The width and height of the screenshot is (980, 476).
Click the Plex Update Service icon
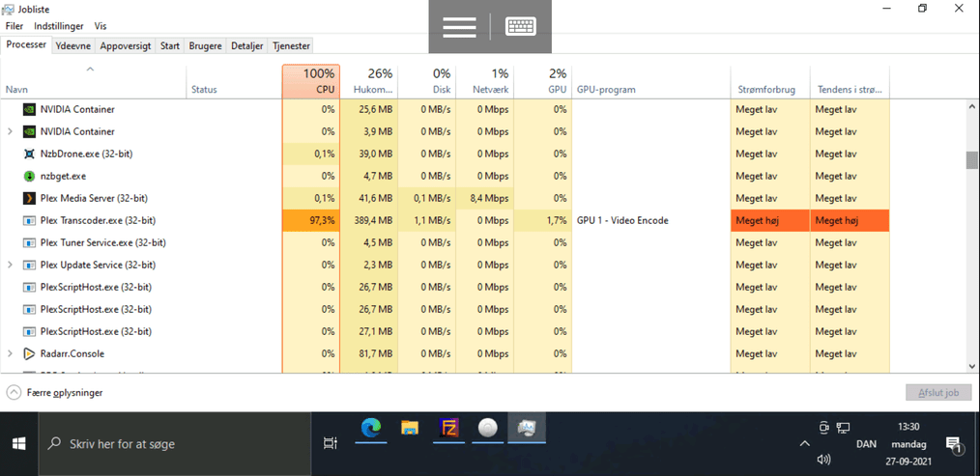29,265
